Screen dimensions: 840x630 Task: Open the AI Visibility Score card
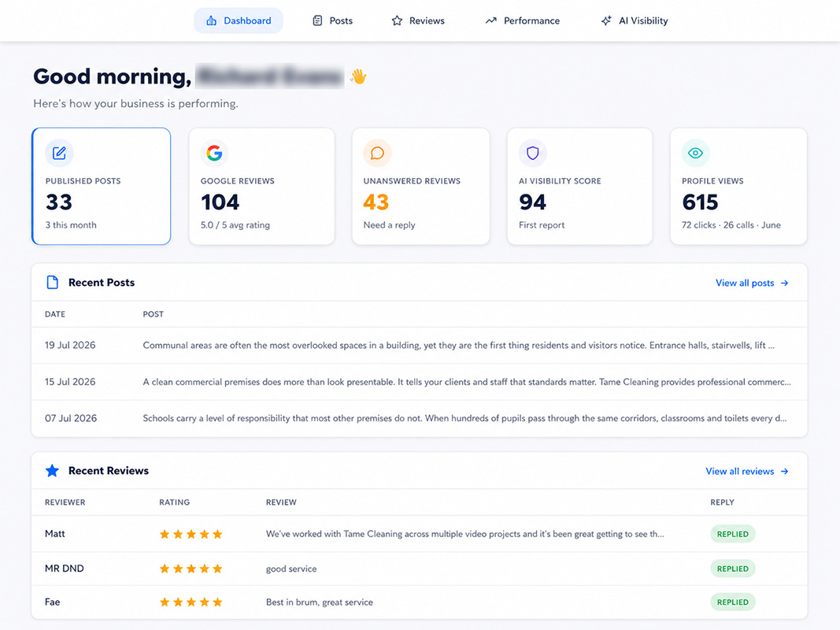click(579, 186)
